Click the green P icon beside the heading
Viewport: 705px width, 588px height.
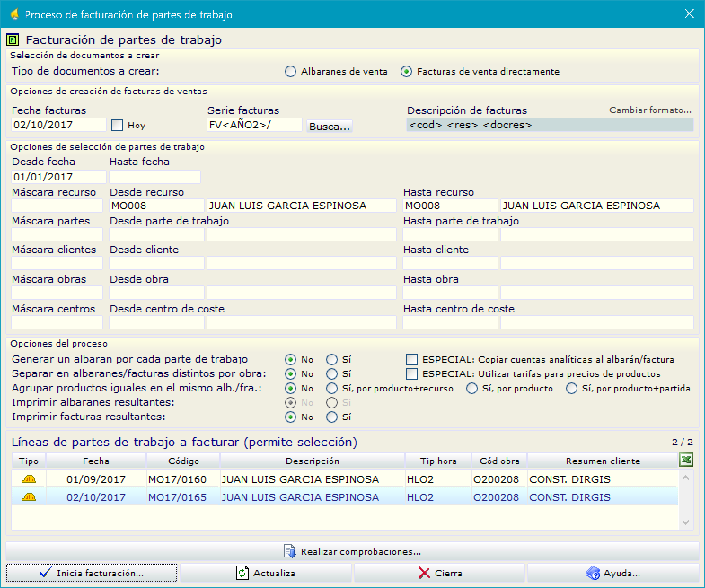[x=13, y=40]
